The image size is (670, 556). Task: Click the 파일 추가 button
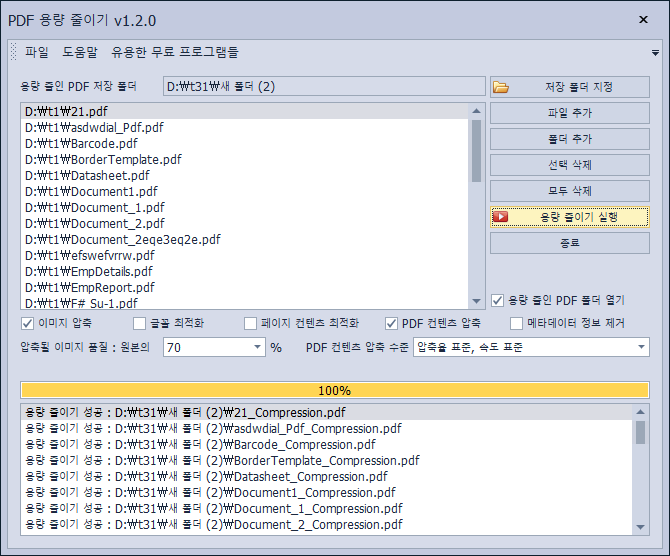click(570, 113)
